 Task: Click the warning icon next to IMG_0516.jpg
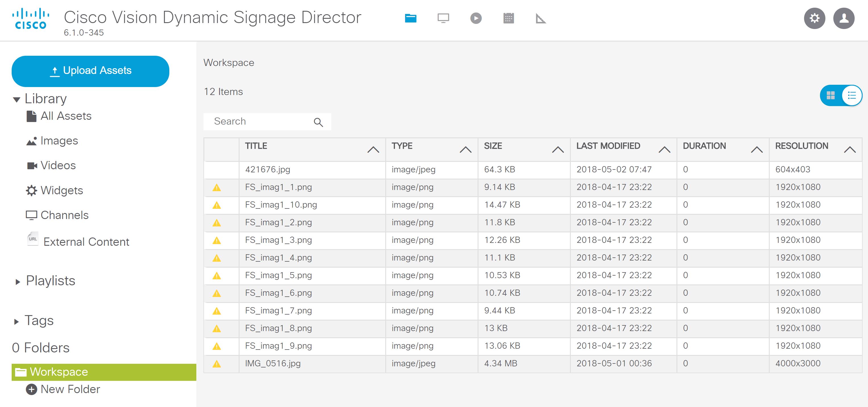[217, 363]
